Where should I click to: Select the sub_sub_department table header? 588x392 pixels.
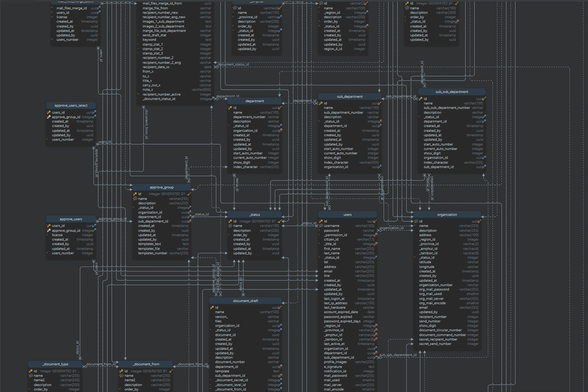(x=452, y=92)
